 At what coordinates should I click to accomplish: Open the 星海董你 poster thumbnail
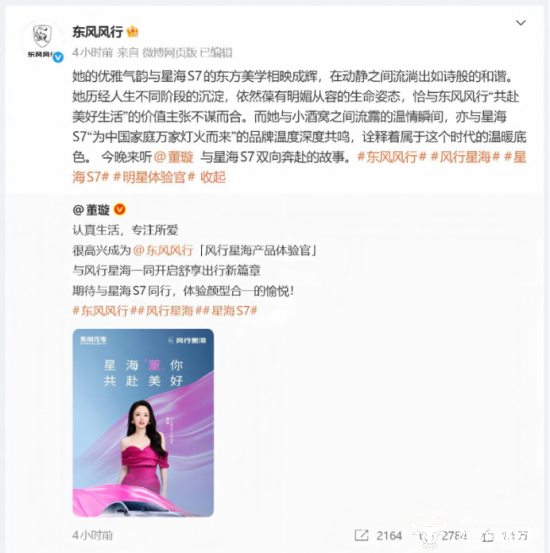pyautogui.click(x=143, y=423)
